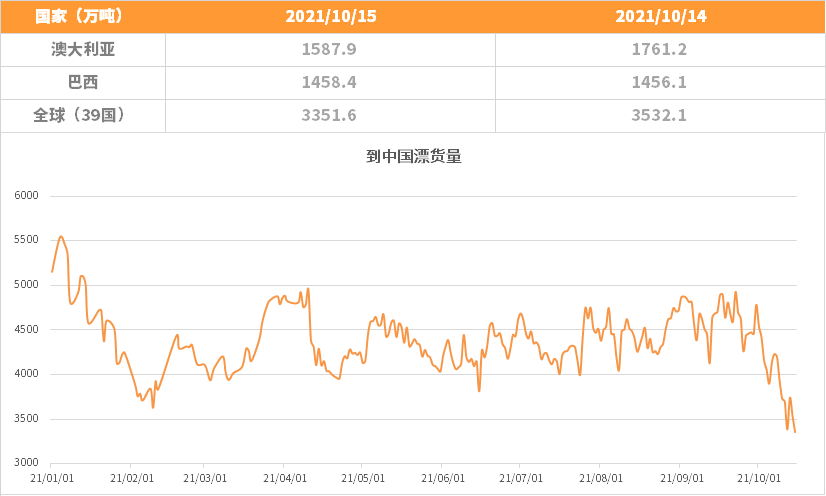Select the 澳大利亚 row label
This screenshot has width=826, height=496.
[83, 49]
